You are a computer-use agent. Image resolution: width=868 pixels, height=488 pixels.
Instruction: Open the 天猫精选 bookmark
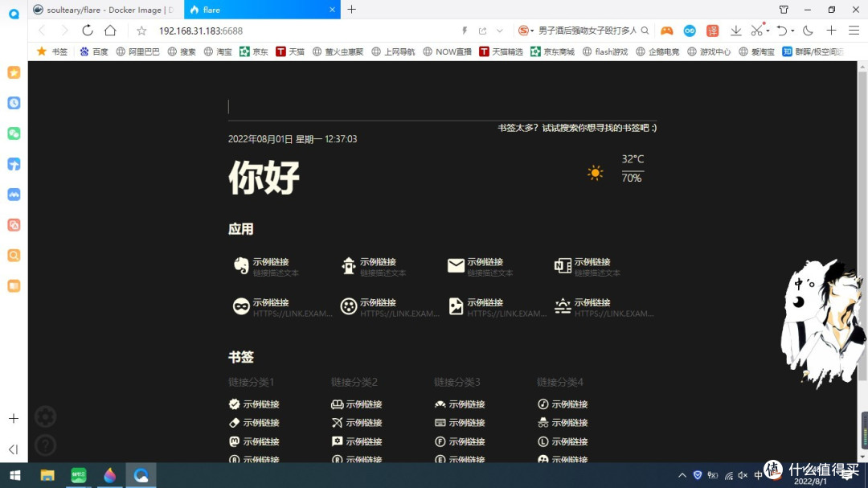tap(501, 51)
